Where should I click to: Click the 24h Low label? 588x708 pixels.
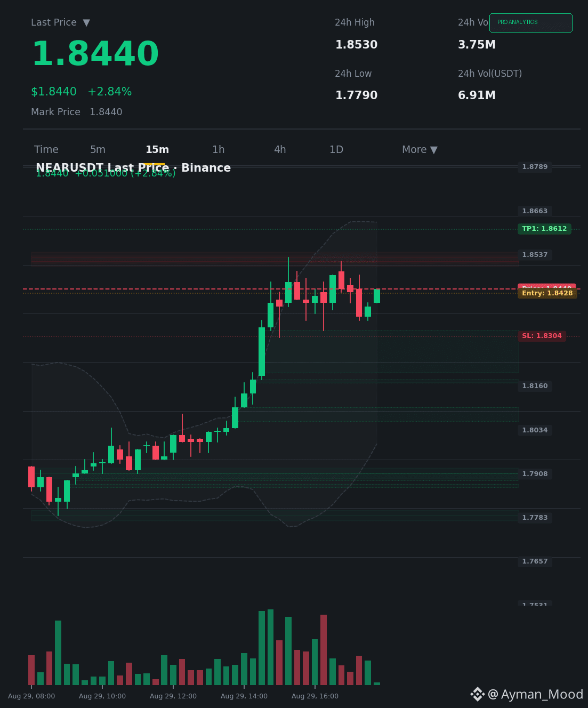tap(353, 74)
